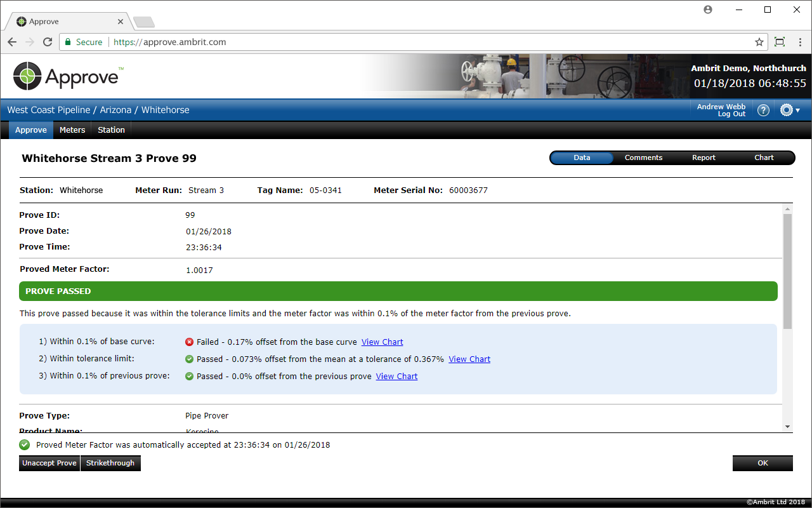Bookmark this page with the star icon
Viewport: 812px width, 508px height.
759,42
